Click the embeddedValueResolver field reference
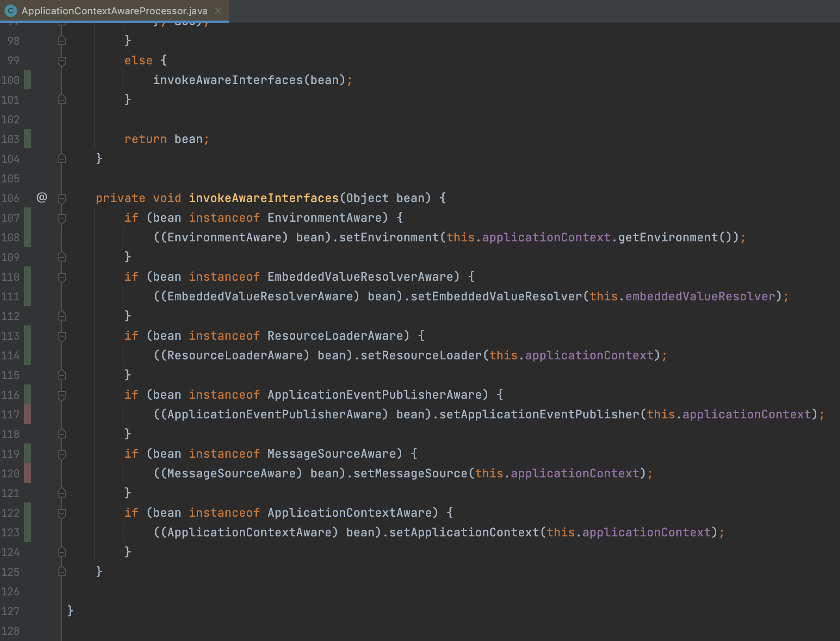 (700, 296)
